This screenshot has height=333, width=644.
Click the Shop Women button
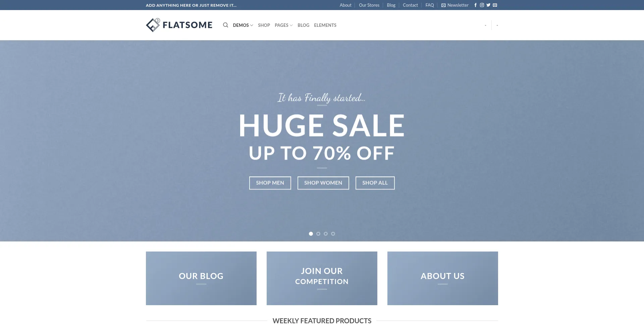(x=323, y=183)
